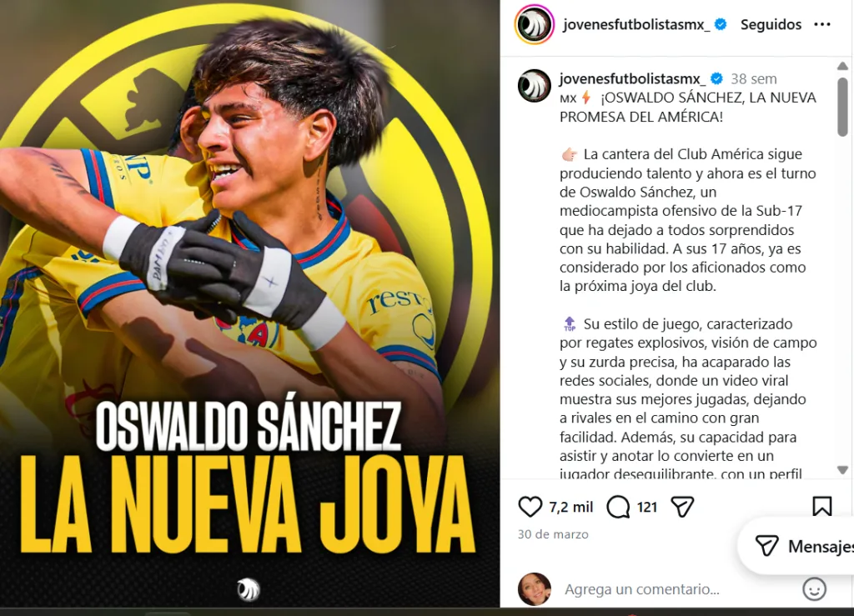Click header profile avatar with story ring
854x616 pixels.
(x=535, y=24)
